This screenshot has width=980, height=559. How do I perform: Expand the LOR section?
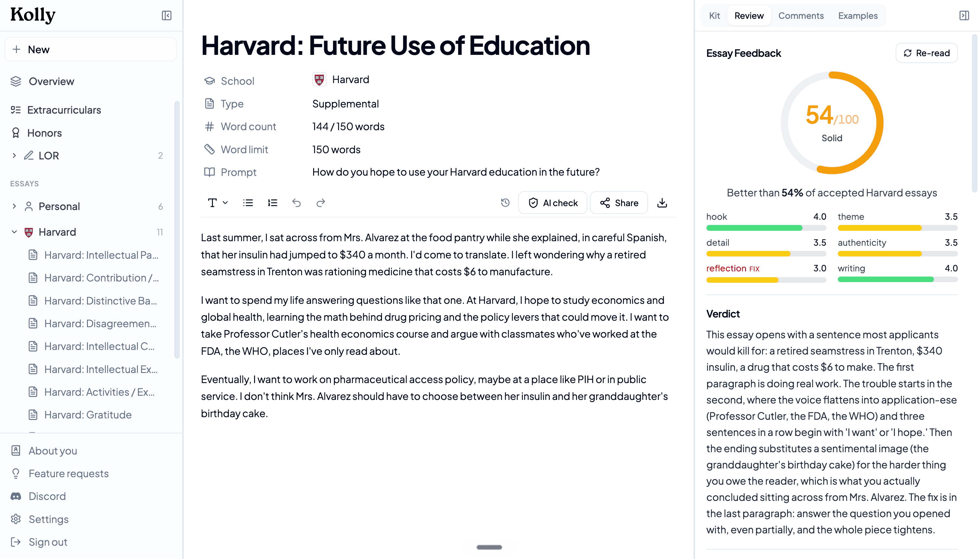point(14,155)
